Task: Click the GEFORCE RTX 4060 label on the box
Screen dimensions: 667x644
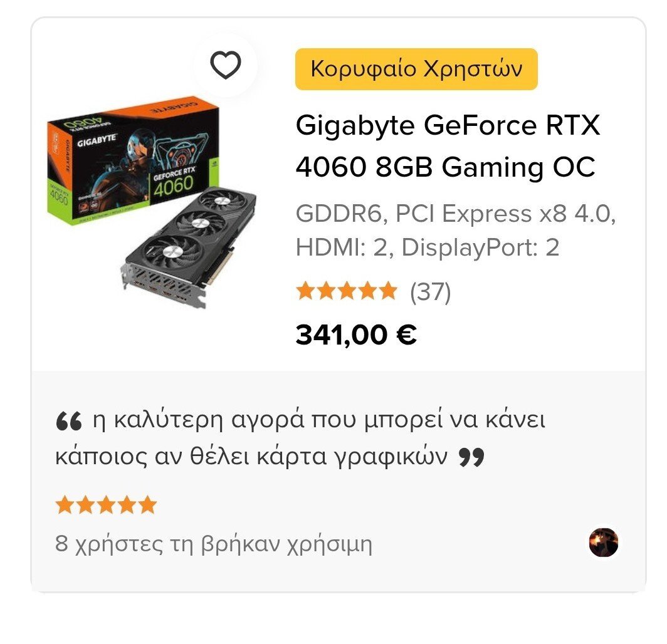Action: coord(174,183)
